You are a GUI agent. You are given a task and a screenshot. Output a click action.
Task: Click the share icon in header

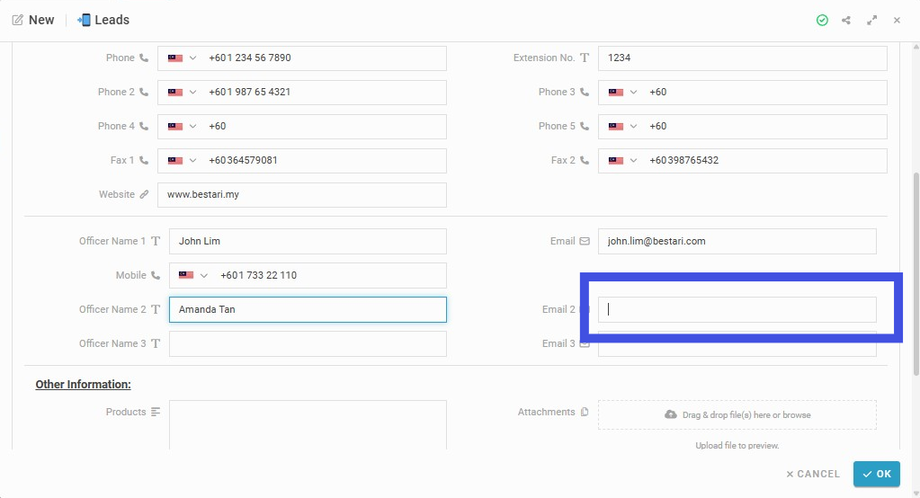(847, 20)
